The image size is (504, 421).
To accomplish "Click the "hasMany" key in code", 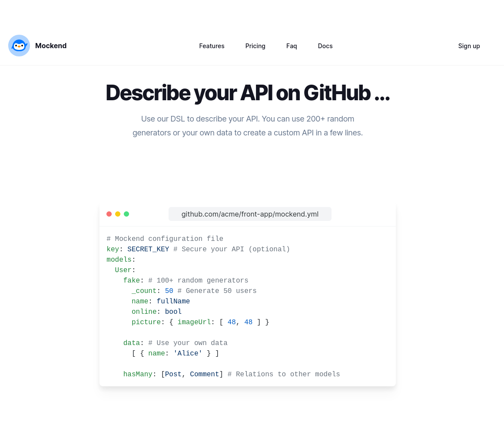I will (138, 374).
